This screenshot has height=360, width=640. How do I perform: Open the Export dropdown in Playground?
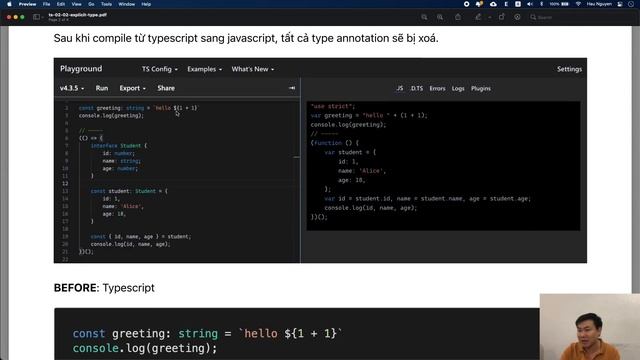tap(132, 88)
